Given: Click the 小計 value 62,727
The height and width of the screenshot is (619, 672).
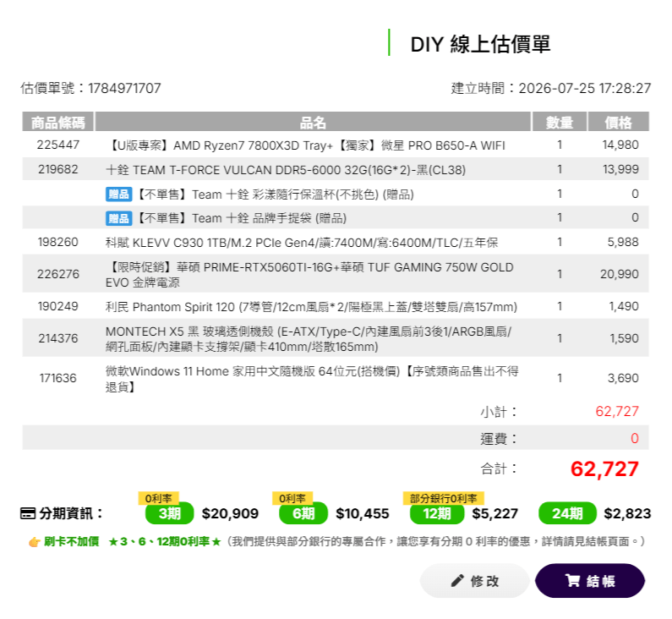Looking at the screenshot, I should click(x=617, y=412).
